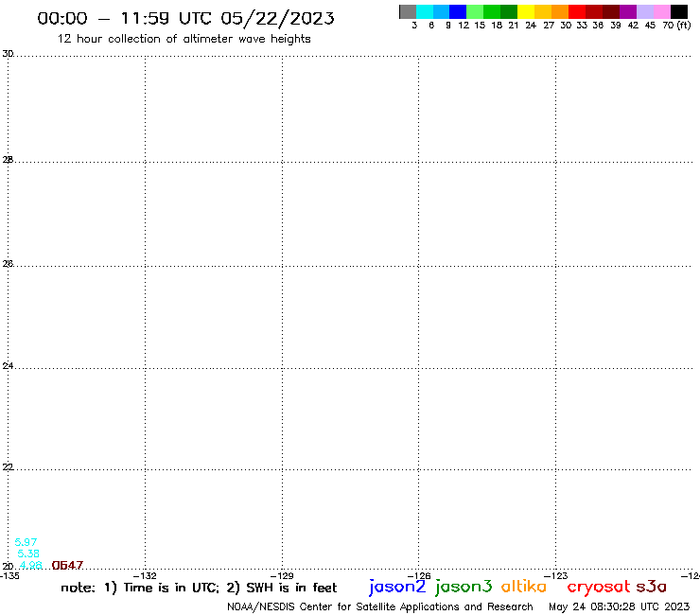Select the latitude axis label 22

8,466
